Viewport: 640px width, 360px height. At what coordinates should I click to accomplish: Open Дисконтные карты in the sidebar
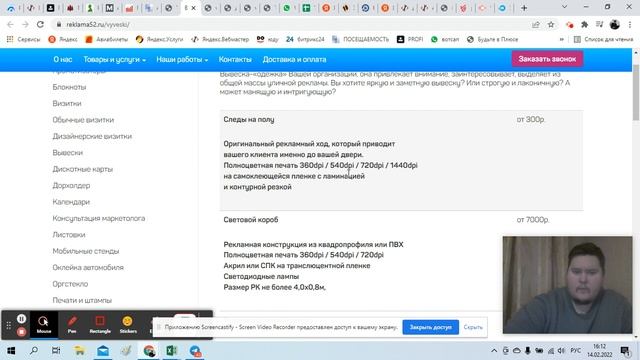(82, 169)
